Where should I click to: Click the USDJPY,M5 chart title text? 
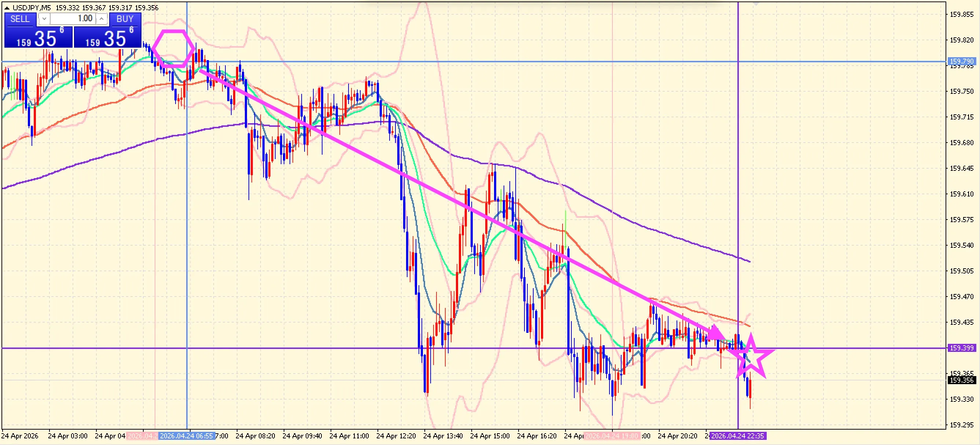(32, 8)
